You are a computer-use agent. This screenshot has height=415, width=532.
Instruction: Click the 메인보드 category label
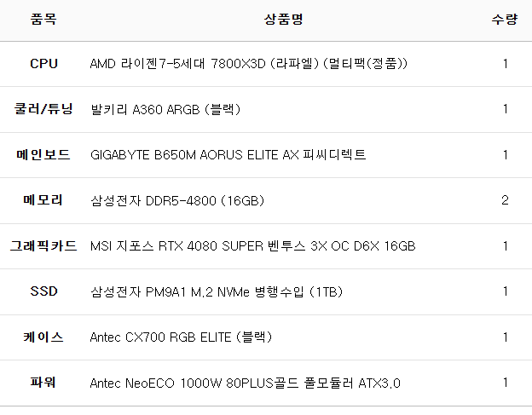(43, 155)
